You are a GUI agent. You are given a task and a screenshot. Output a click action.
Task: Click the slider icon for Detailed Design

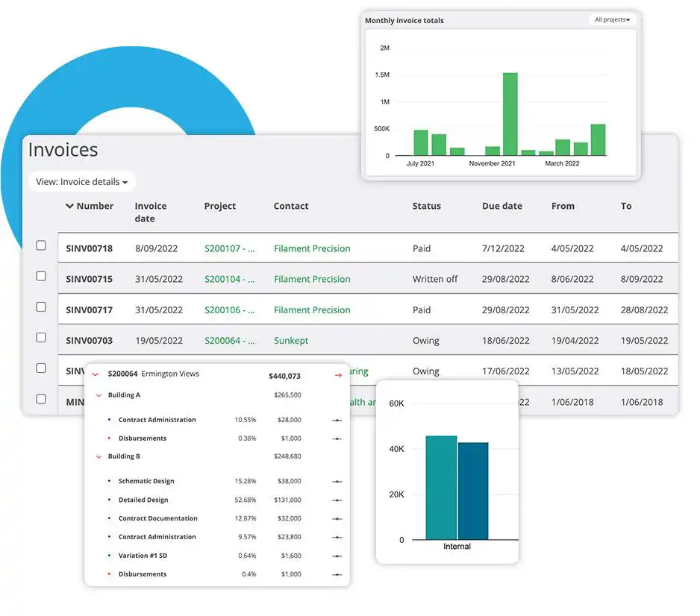coord(337,500)
